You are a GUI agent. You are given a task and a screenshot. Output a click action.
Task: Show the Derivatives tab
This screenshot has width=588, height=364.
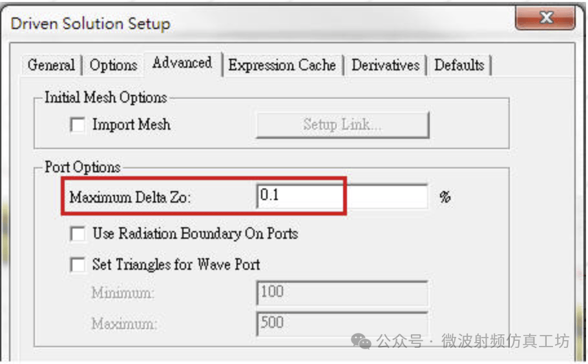coord(385,65)
